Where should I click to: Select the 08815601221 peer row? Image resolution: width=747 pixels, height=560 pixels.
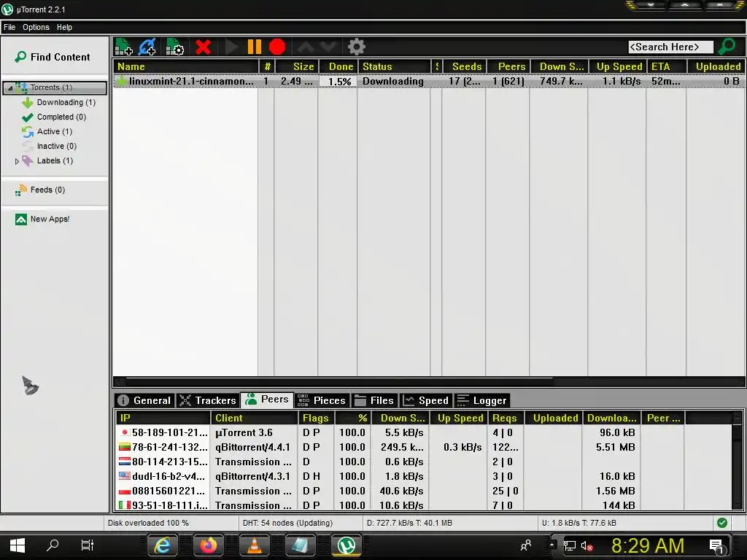pos(424,491)
